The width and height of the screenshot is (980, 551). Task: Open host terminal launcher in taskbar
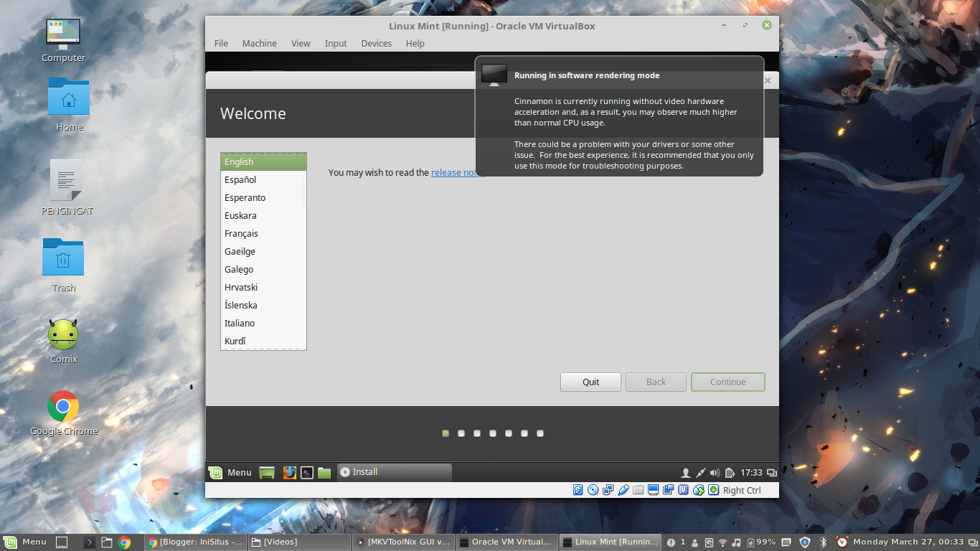coord(90,542)
